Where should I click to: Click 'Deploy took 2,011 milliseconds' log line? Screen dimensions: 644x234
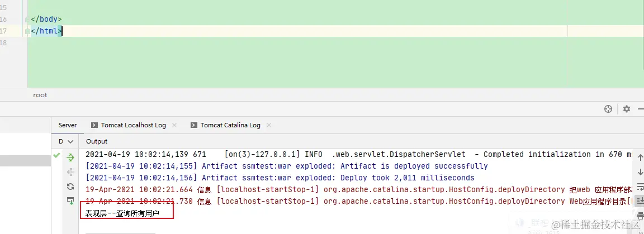point(280,178)
